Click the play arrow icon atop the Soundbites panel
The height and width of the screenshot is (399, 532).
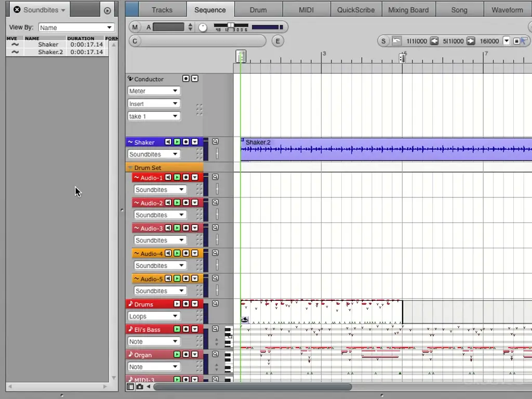107,10
